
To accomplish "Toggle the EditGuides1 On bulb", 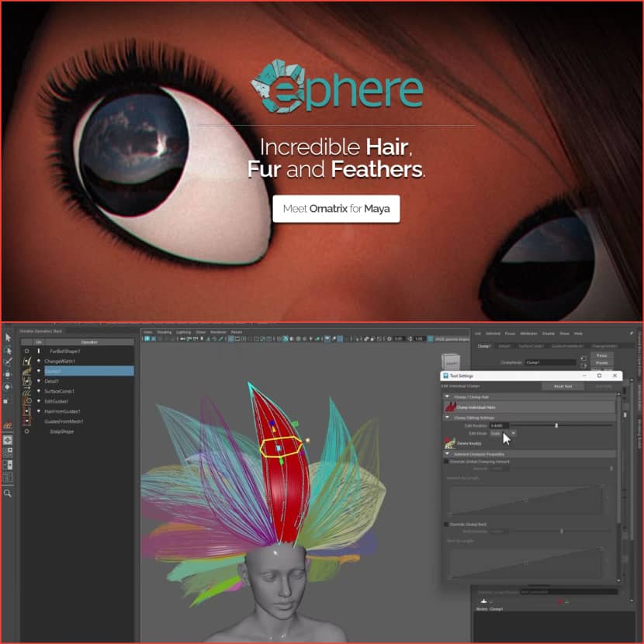I will click(39, 401).
